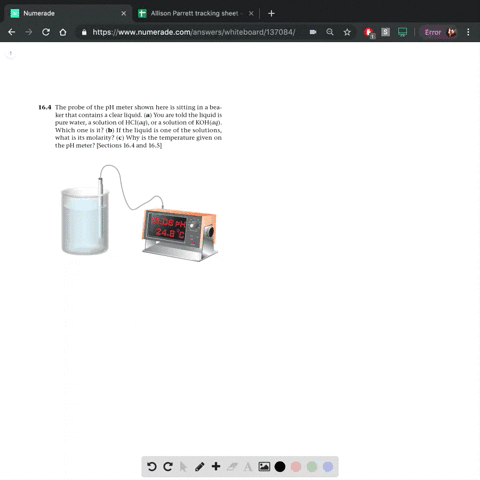Screen dimensions: 480x480
Task: Select the pencil drawing tool
Action: (x=200, y=467)
